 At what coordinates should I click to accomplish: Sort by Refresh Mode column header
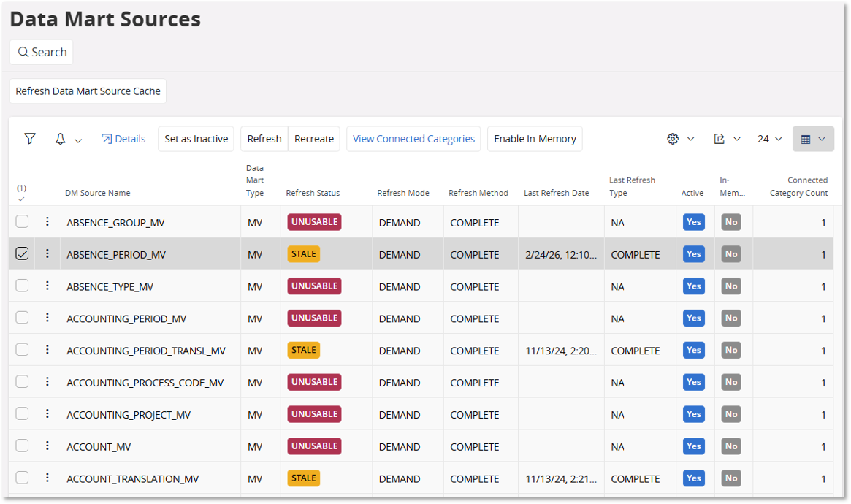point(403,193)
